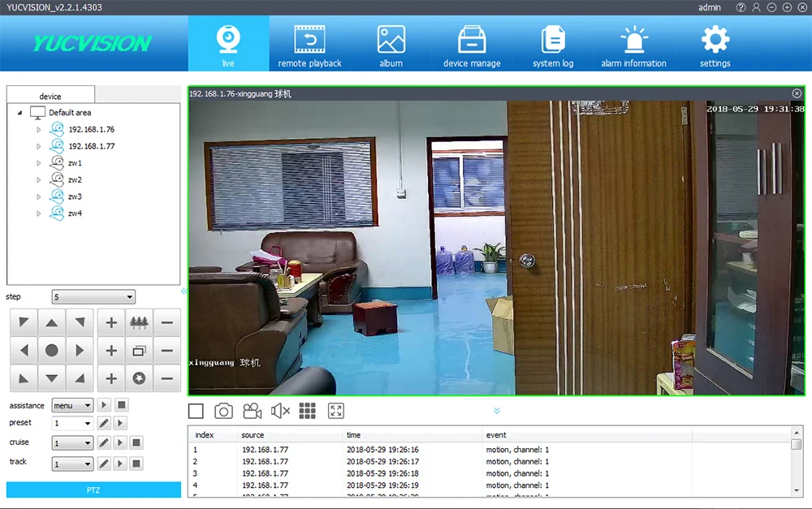Viewport: 812px width, 509px height.
Task: Open iris with plus beside aperture icon
Action: click(x=110, y=378)
